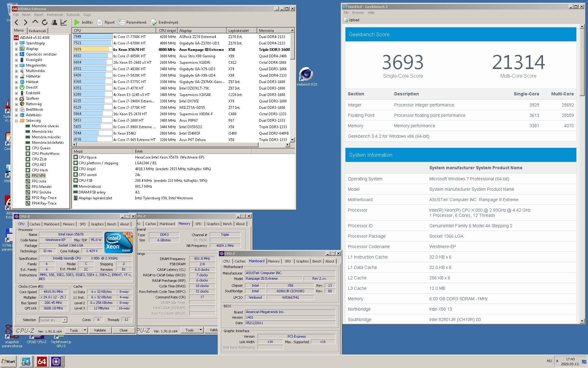Click the AIDA64 refresh icon

coord(45,22)
